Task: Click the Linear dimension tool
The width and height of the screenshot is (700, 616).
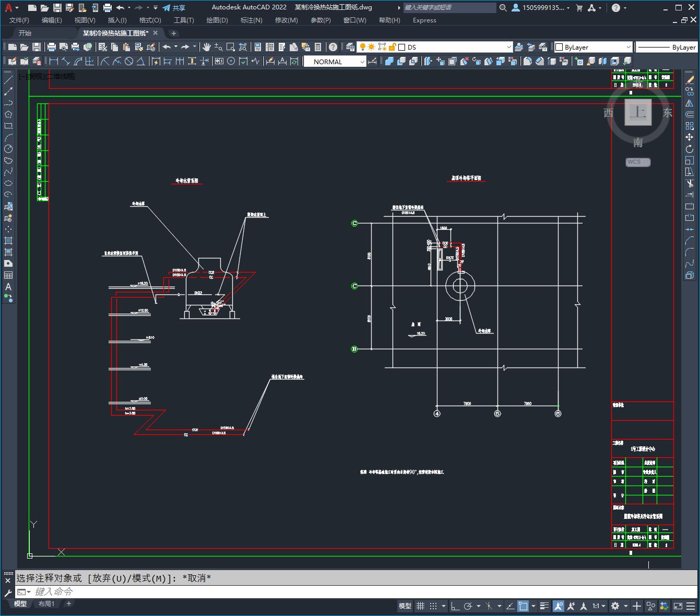Action: 53,61
